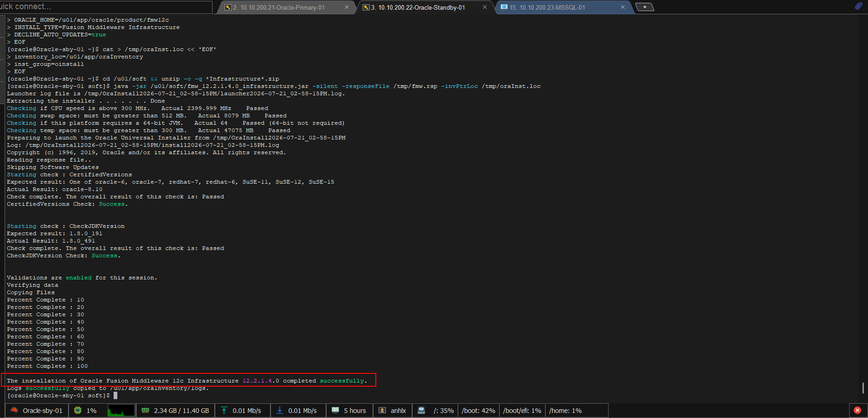Click the 'Actual Result: oracle-8.10' line
868x418 pixels.
point(54,189)
